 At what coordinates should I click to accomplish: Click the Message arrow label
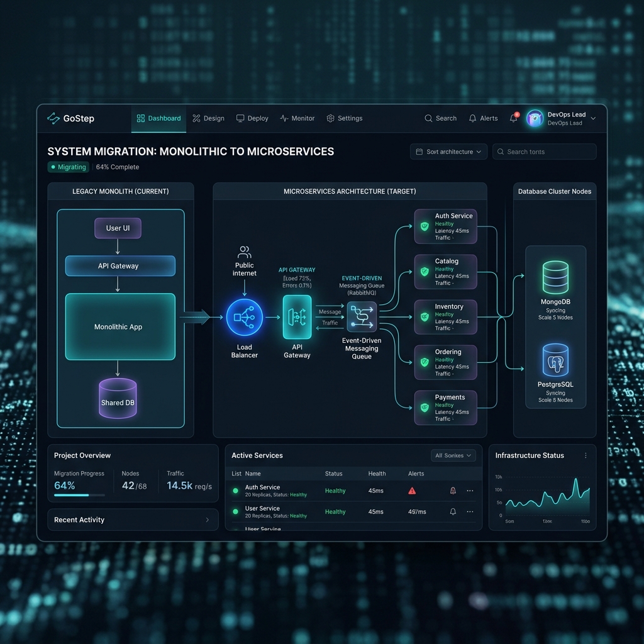330,312
